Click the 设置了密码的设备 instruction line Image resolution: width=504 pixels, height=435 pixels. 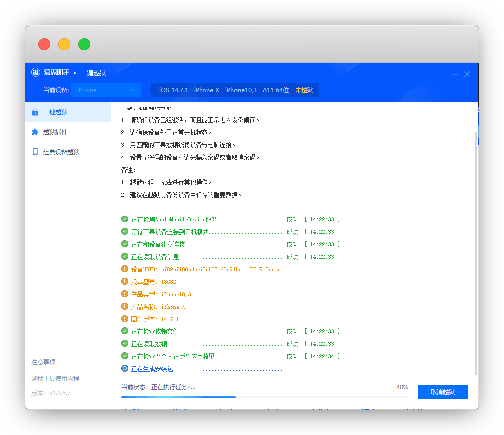click(190, 157)
